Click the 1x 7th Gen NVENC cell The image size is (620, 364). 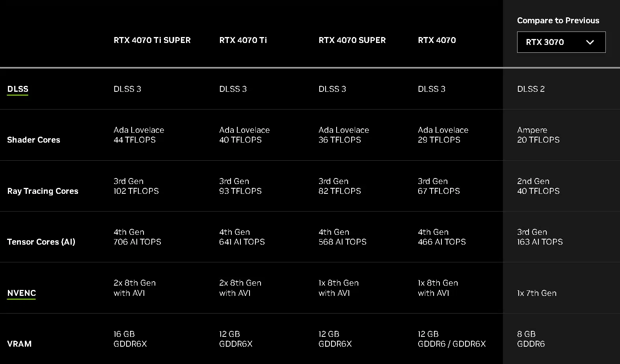[x=537, y=293]
